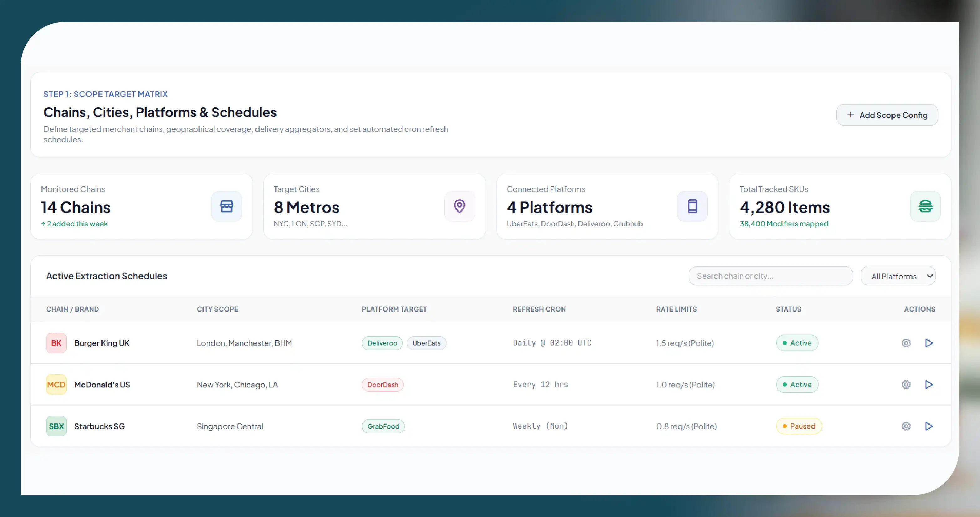Image resolution: width=980 pixels, height=517 pixels.
Task: Click the location pin icon in Target Cities
Action: coord(460,206)
